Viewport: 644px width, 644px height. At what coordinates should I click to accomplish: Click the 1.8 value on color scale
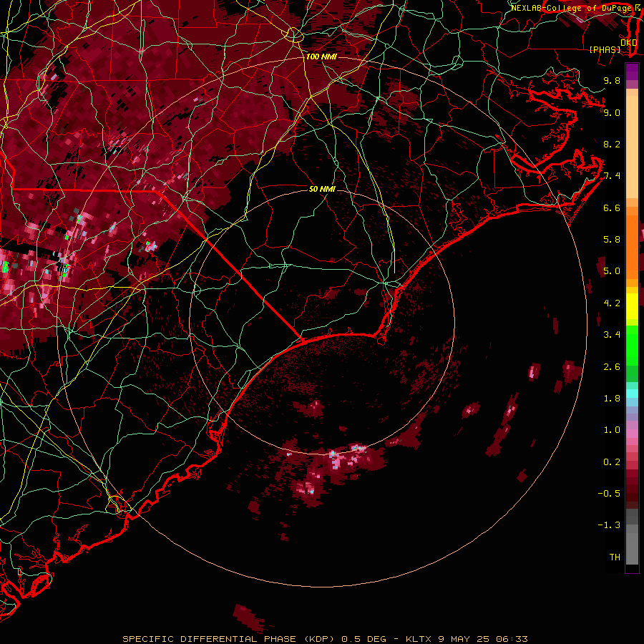(612, 399)
